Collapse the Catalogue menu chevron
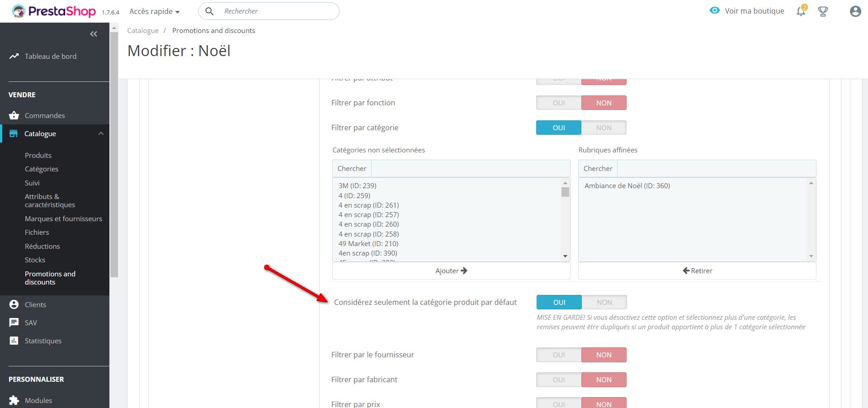Viewport: 868px width, 408px height. pyautogui.click(x=101, y=133)
